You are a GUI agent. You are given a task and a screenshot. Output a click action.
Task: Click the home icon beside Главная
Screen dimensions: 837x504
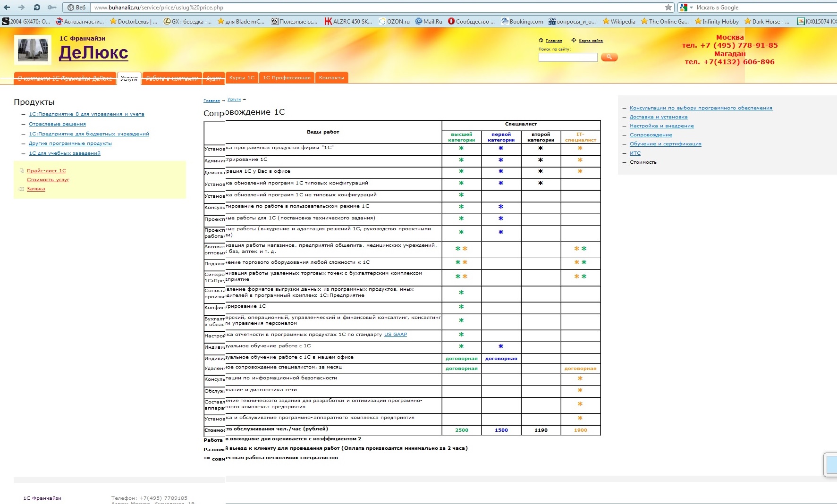coord(541,41)
